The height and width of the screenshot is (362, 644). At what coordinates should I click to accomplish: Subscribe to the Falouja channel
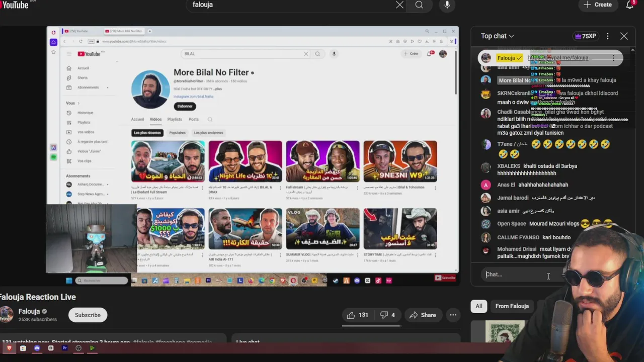(x=88, y=315)
